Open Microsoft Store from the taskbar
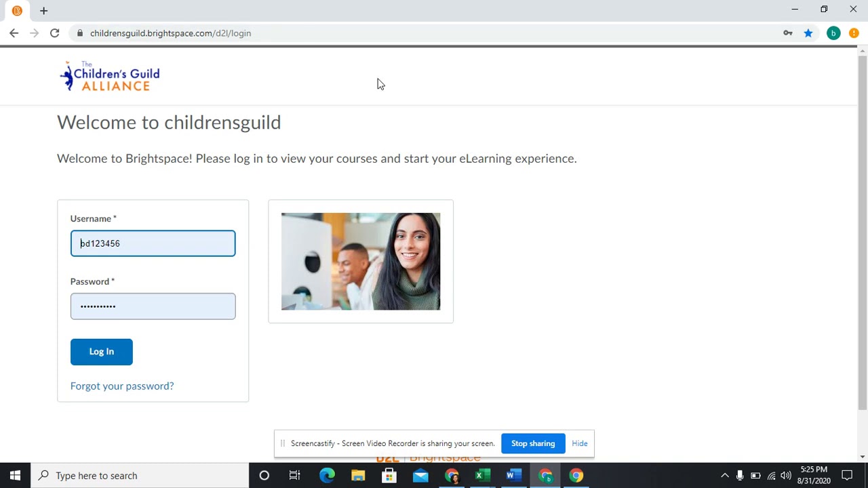 click(389, 476)
